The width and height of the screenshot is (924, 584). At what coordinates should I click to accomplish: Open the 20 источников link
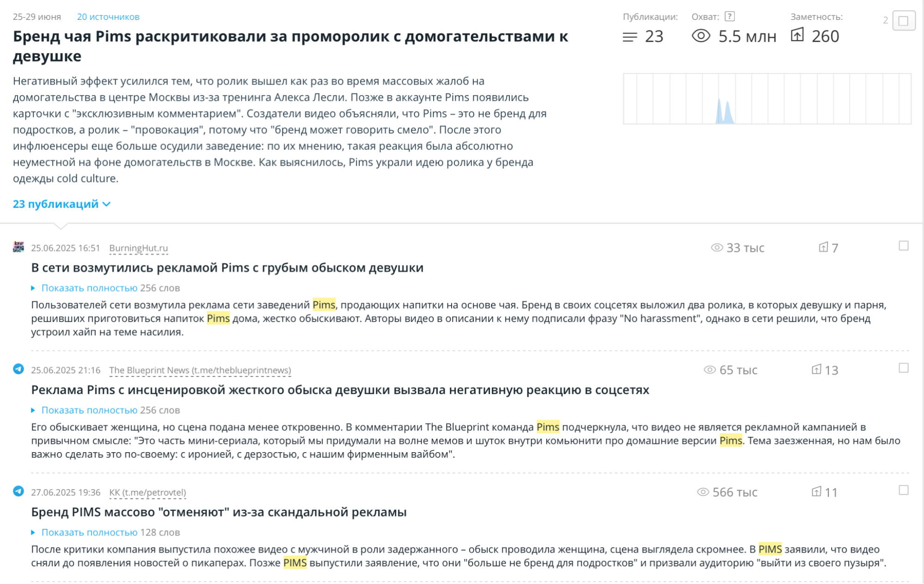[x=108, y=17]
